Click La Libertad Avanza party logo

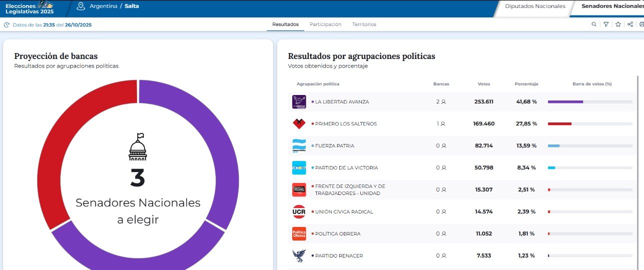(x=299, y=102)
